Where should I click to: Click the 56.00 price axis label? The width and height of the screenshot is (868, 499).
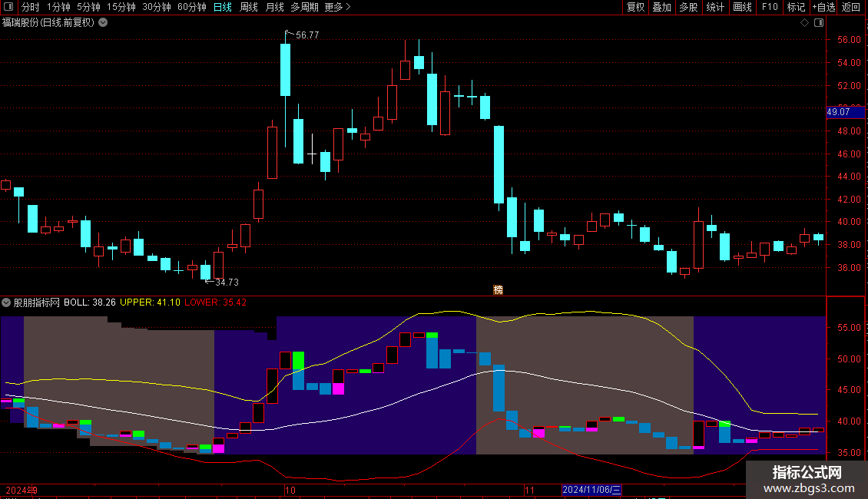click(x=849, y=40)
